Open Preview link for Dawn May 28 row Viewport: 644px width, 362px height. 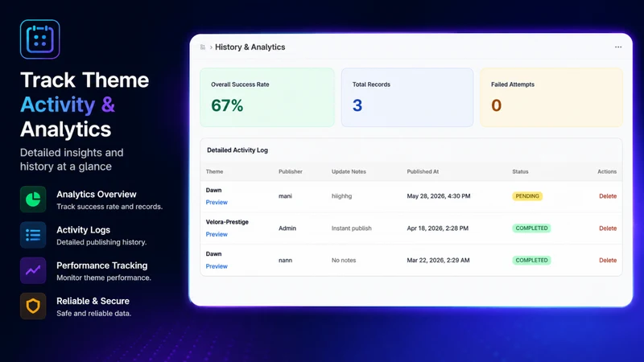coord(217,203)
